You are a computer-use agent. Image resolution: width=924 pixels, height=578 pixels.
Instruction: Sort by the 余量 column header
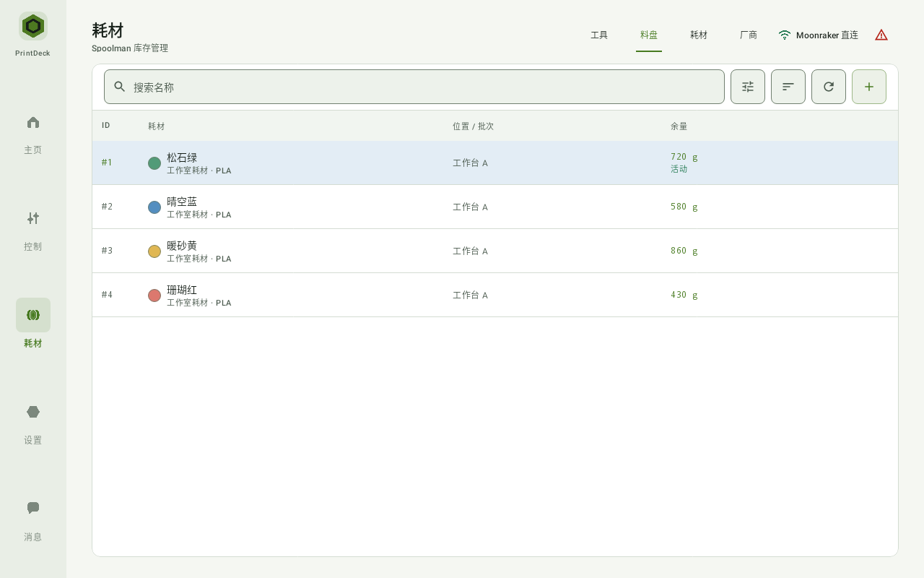[x=679, y=126]
